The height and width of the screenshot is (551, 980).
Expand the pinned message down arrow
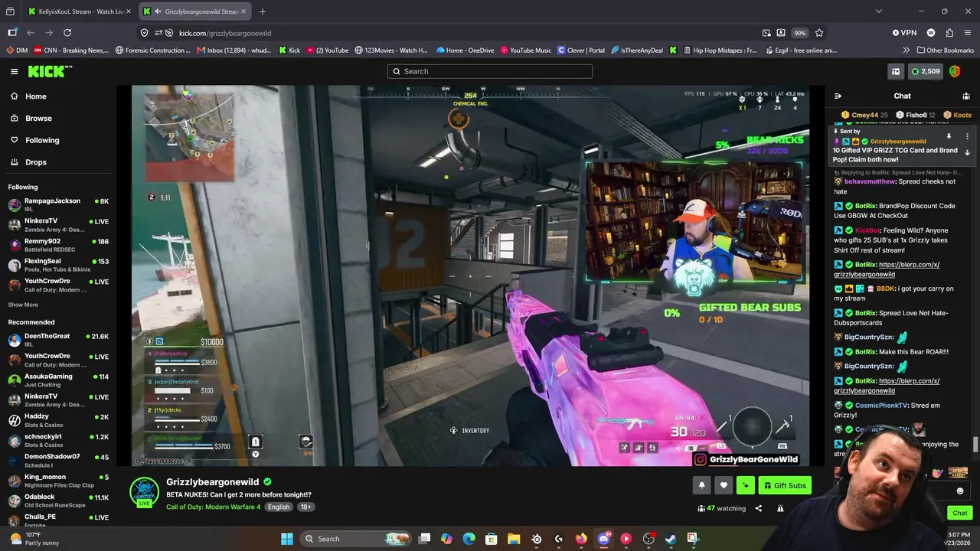(967, 152)
